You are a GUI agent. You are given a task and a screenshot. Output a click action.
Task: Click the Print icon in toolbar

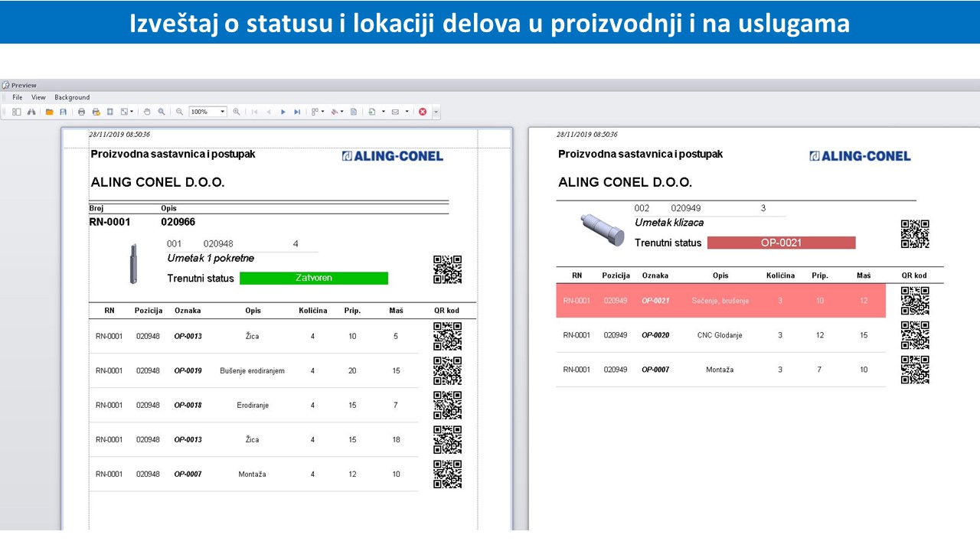(82, 112)
